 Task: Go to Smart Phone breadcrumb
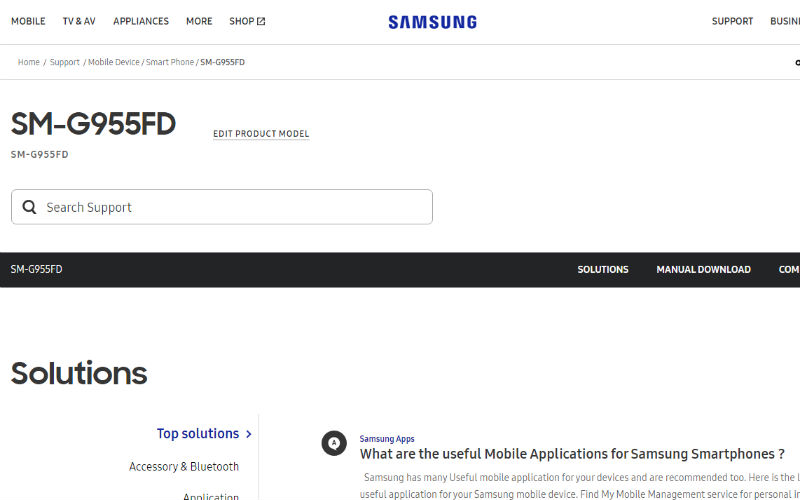tap(170, 62)
